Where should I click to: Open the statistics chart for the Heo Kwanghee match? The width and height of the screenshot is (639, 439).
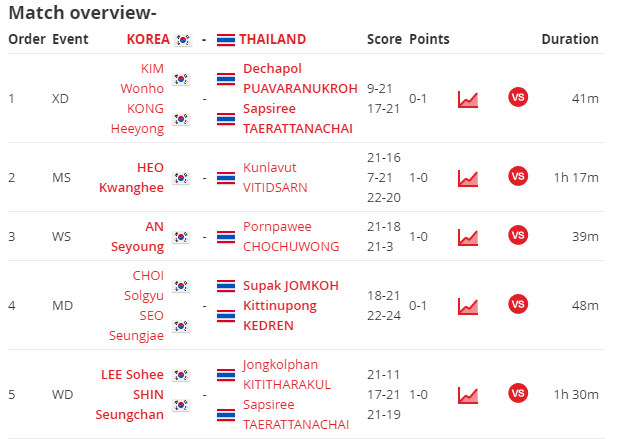[x=467, y=177]
